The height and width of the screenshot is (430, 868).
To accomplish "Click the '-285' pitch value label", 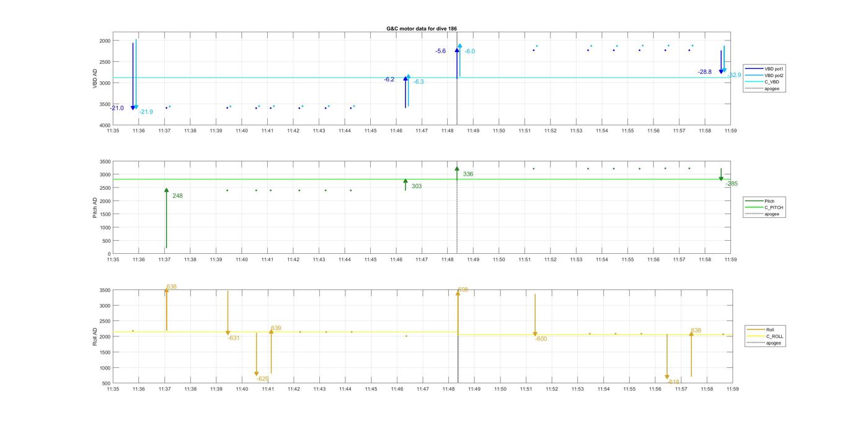I will [x=732, y=184].
